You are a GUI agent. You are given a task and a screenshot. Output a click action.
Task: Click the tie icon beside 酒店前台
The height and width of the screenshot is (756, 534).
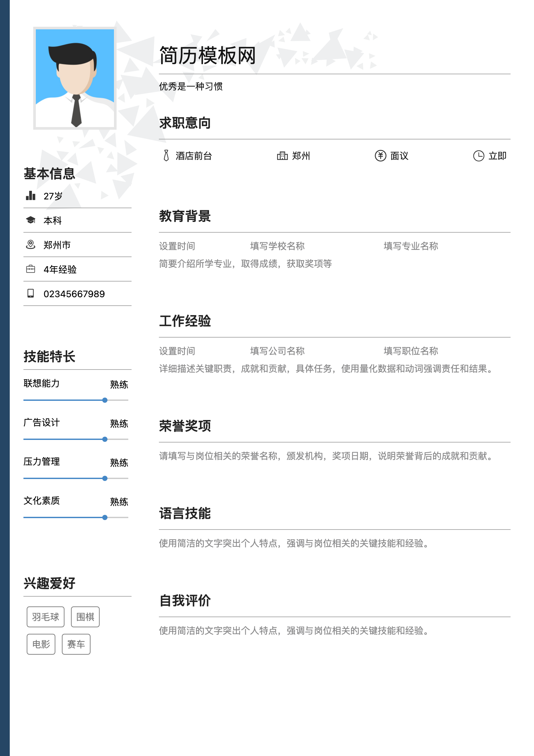click(166, 155)
